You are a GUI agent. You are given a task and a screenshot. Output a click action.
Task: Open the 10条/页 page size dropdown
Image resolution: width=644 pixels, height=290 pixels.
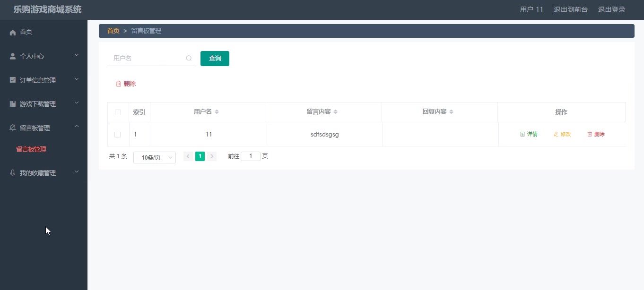(155, 157)
